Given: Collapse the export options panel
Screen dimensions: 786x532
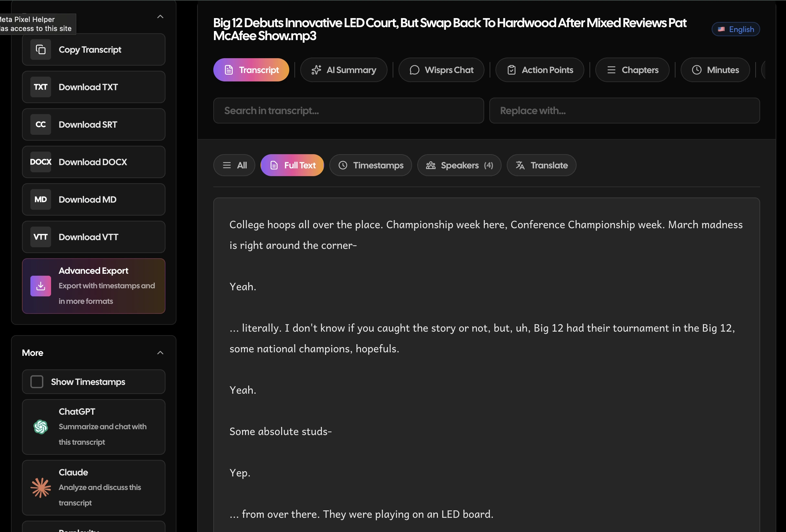Looking at the screenshot, I should [x=160, y=16].
